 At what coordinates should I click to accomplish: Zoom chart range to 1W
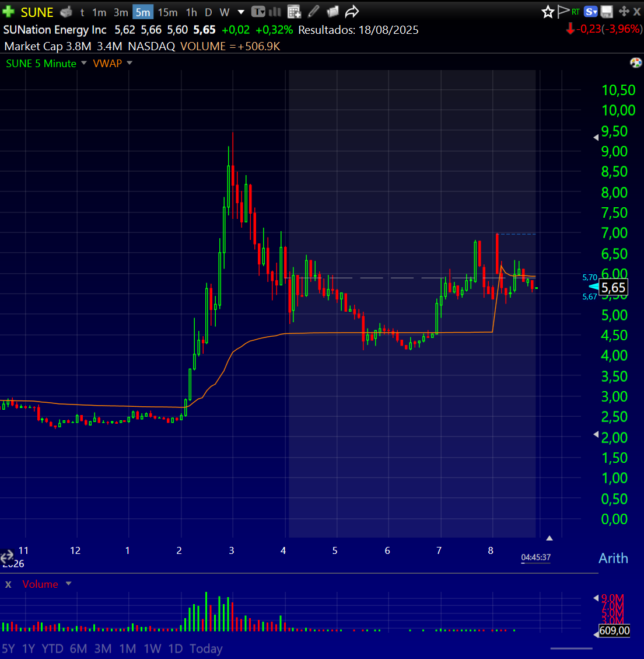click(x=152, y=648)
